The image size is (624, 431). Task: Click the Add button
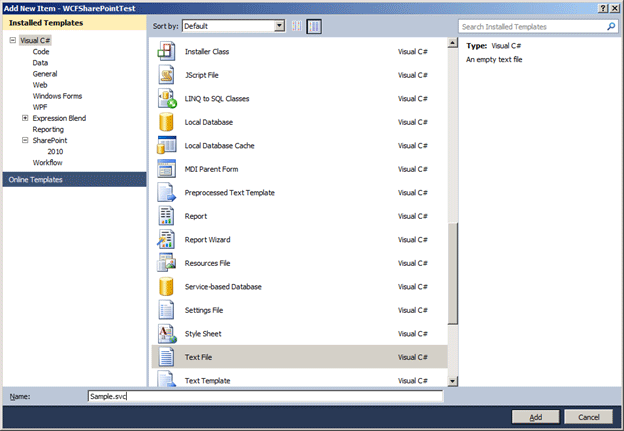click(x=536, y=417)
